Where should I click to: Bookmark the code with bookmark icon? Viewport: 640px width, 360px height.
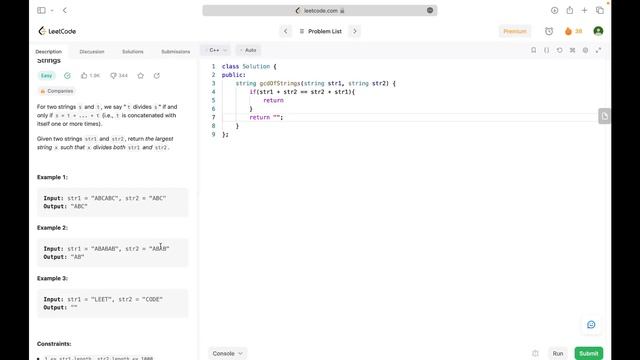pos(533,50)
